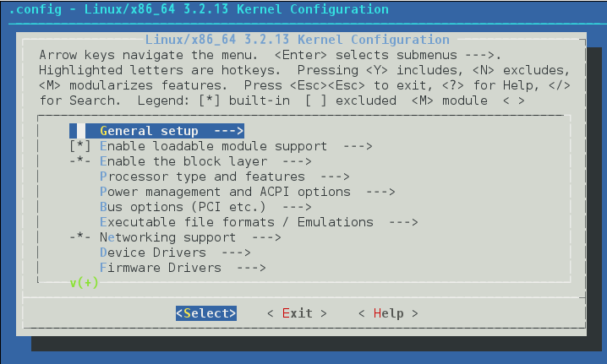Open Executable file formats / Emulations submenu
This screenshot has height=364, width=607.
point(259,222)
